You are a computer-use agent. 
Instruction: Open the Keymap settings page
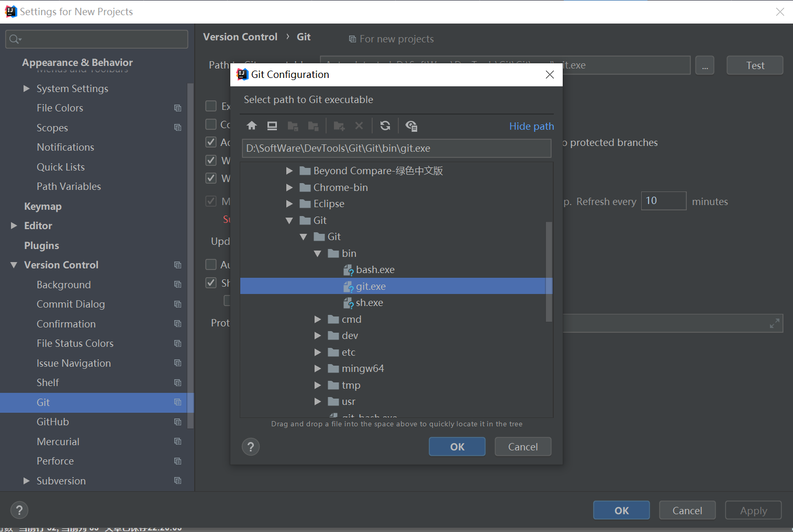point(43,207)
